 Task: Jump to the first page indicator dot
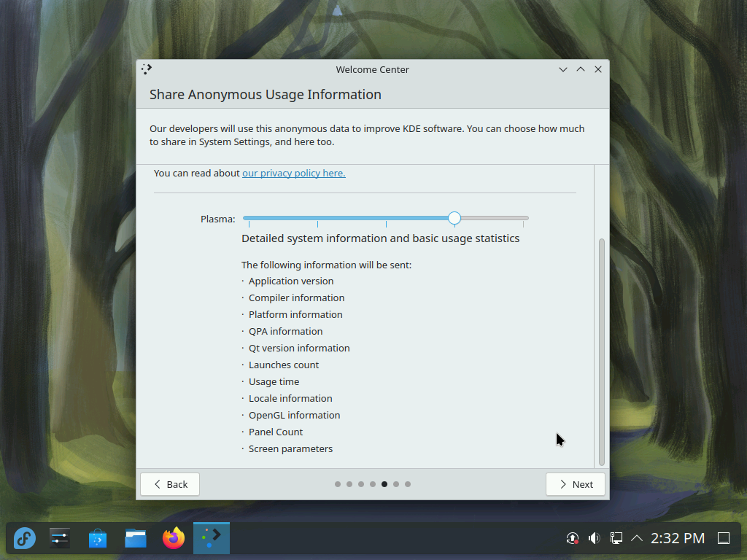coord(338,484)
